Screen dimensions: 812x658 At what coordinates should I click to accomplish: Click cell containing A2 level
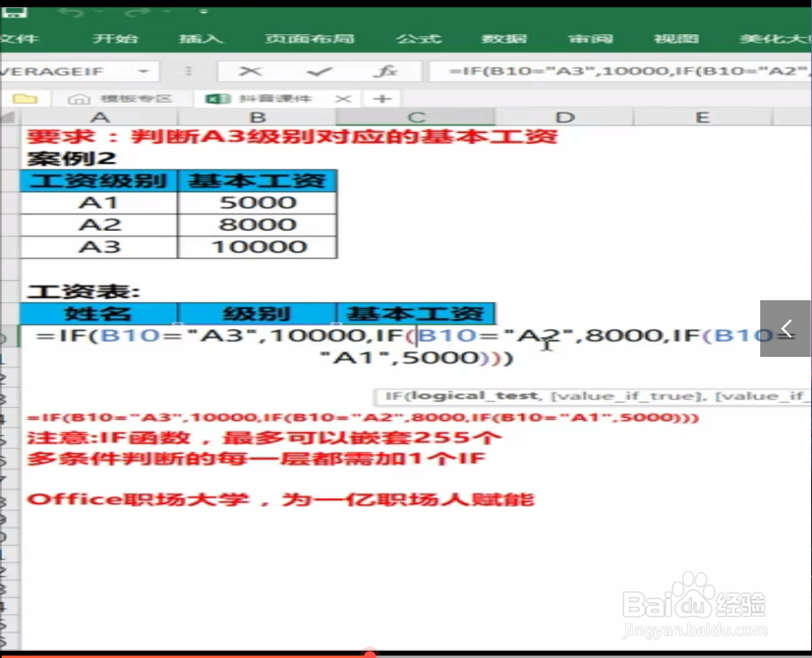click(x=99, y=225)
